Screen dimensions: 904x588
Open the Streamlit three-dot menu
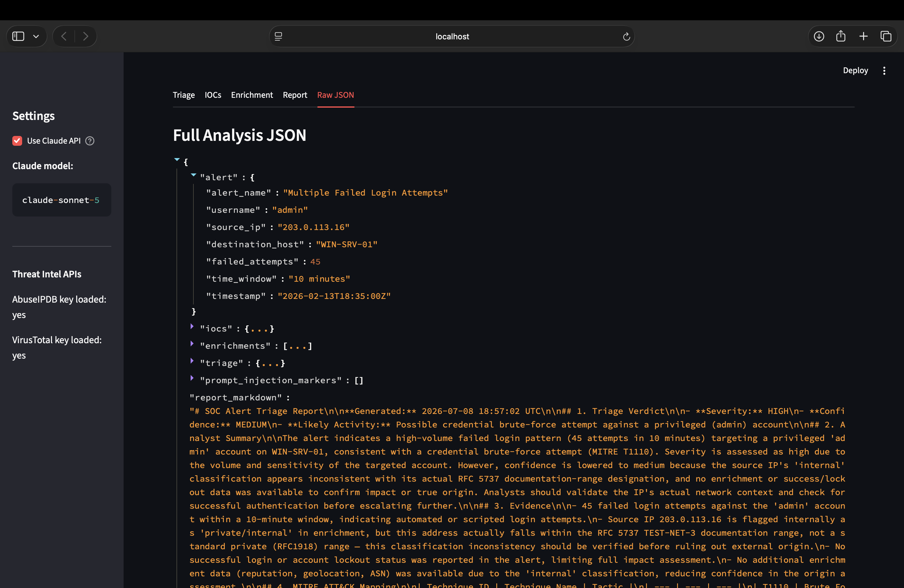[x=884, y=71]
